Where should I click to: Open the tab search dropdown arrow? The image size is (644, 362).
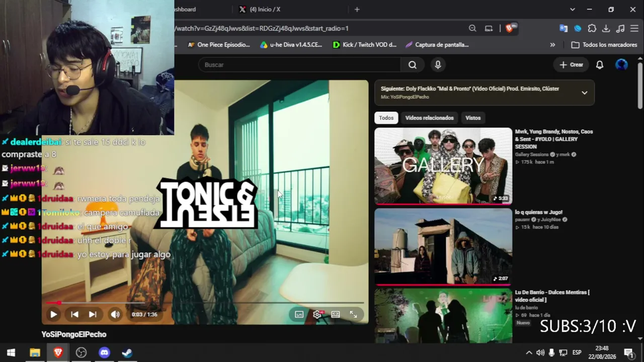tap(573, 10)
